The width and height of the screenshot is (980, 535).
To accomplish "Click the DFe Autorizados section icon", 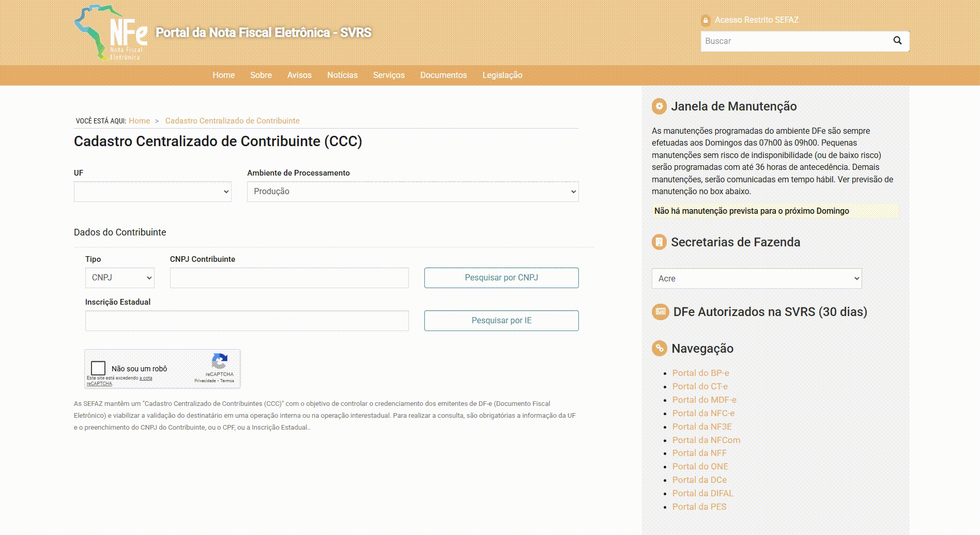I will (660, 312).
